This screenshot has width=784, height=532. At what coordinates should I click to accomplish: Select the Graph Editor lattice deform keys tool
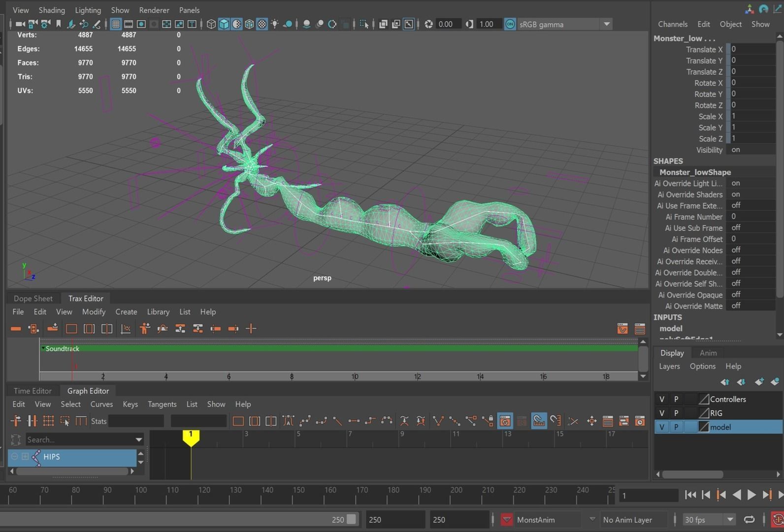48,421
